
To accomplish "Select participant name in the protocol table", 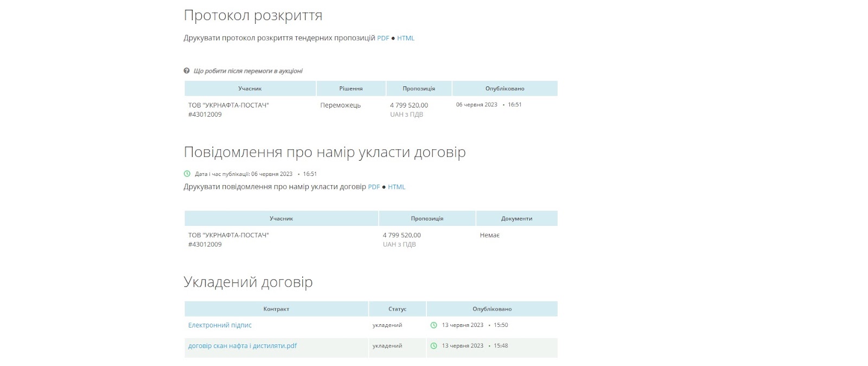I will tap(228, 105).
